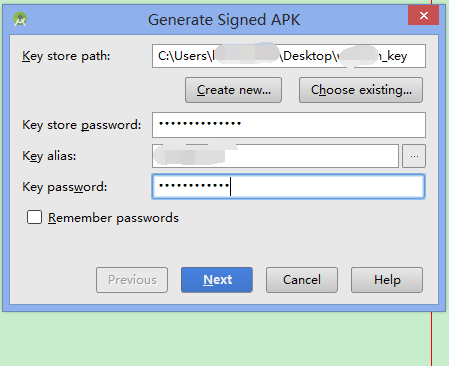Focus the Key password field
Viewport: 449px width, 366px height.
pyautogui.click(x=288, y=187)
